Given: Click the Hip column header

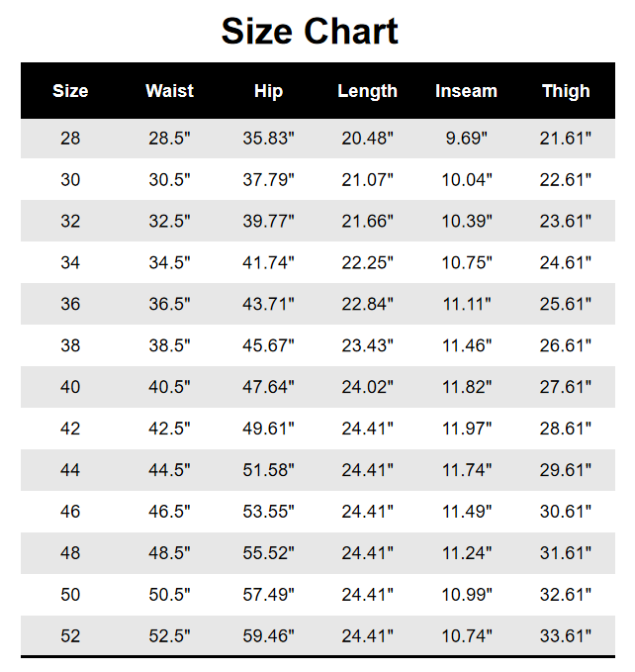Looking at the screenshot, I should [x=268, y=91].
